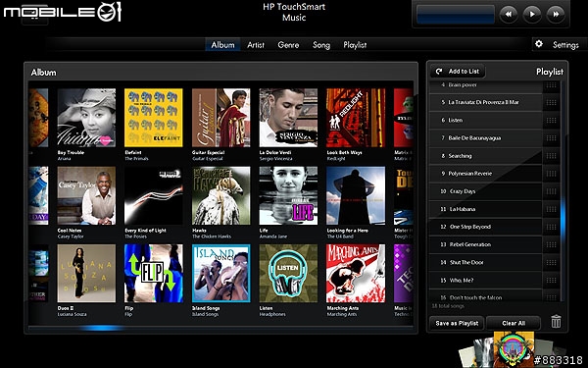Select Every Kind of Light album
Viewport: 588px width, 368px height.
pos(154,195)
